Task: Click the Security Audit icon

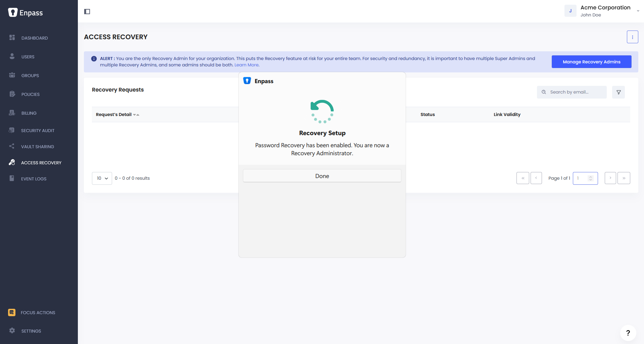Action: tap(12, 130)
